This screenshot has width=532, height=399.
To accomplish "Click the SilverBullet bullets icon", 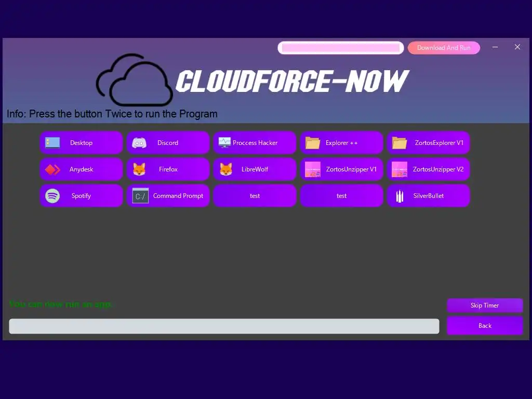I will click(x=400, y=196).
